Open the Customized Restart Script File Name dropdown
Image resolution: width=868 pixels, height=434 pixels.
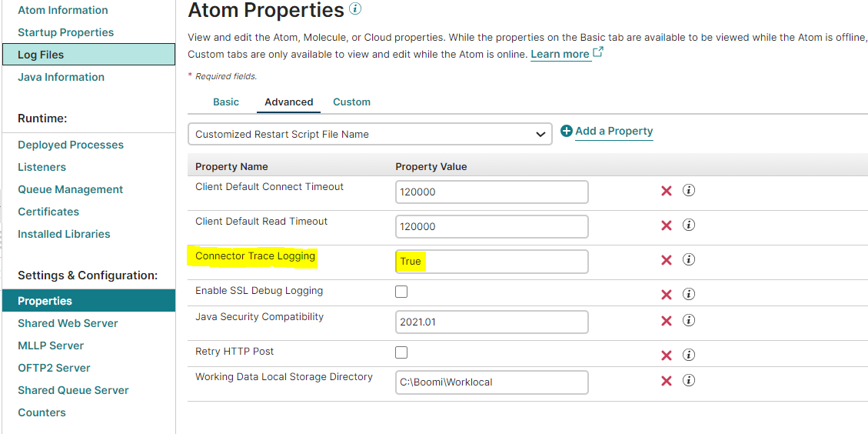tap(370, 134)
